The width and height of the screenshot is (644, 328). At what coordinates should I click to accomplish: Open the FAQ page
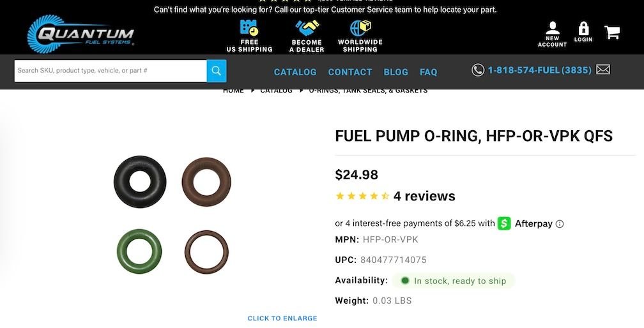[x=429, y=72]
